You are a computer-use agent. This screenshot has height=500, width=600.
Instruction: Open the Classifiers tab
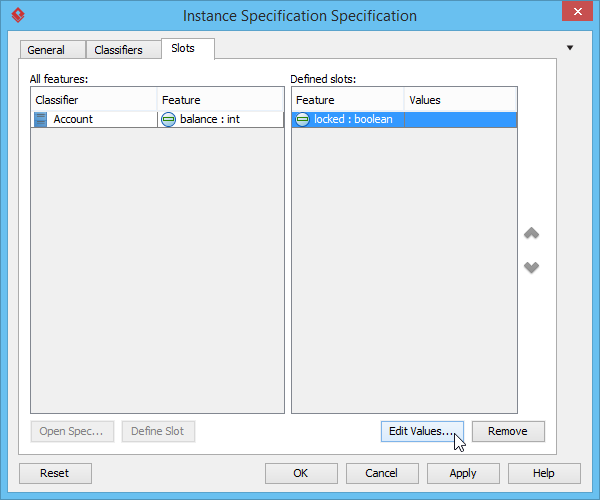(118, 50)
